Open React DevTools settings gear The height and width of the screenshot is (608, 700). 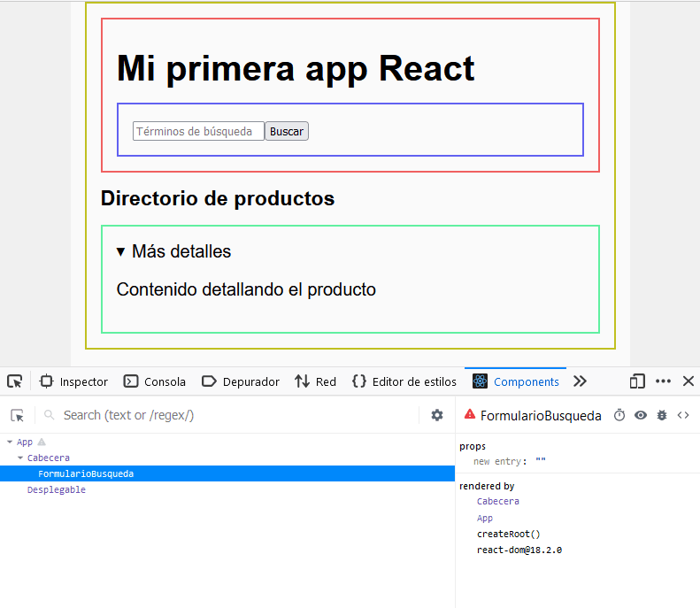click(437, 415)
